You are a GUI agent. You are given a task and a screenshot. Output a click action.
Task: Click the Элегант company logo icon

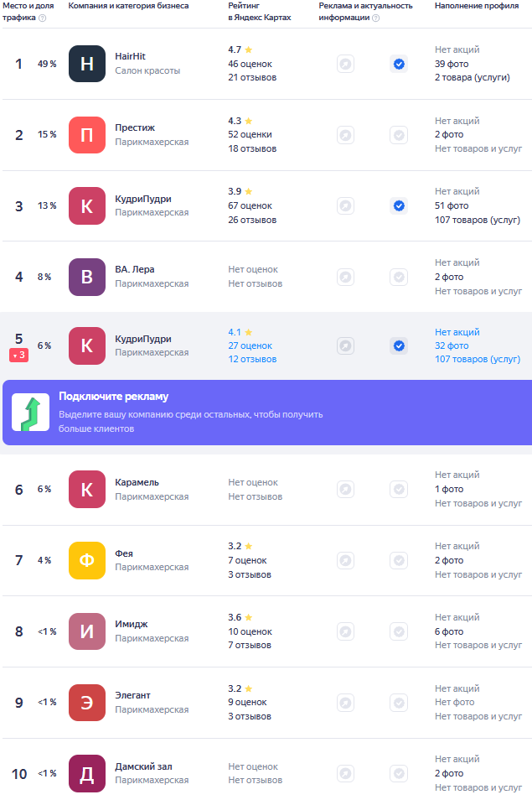pyautogui.click(x=87, y=703)
